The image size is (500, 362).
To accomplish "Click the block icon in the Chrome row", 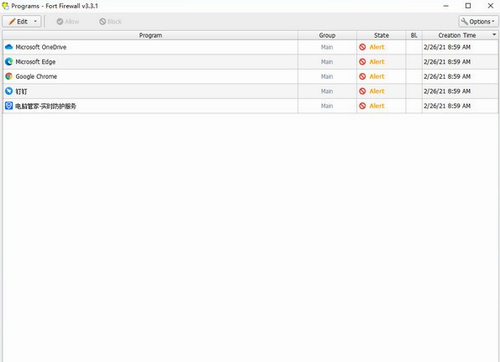I will coord(362,76).
